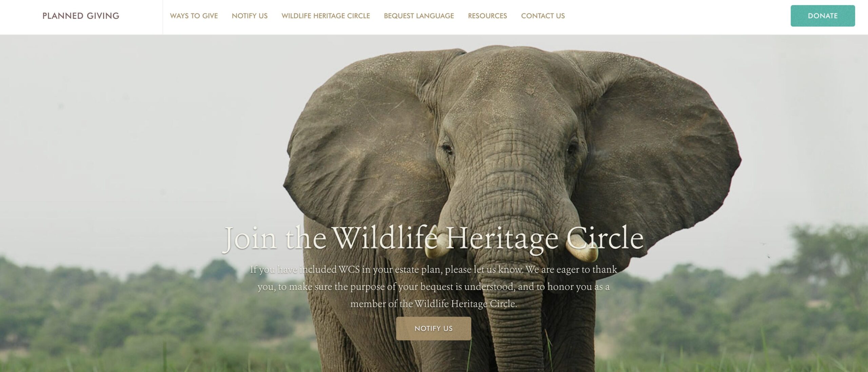868x372 pixels.
Task: Click the elephant's forehead in hero image
Action: (509, 85)
